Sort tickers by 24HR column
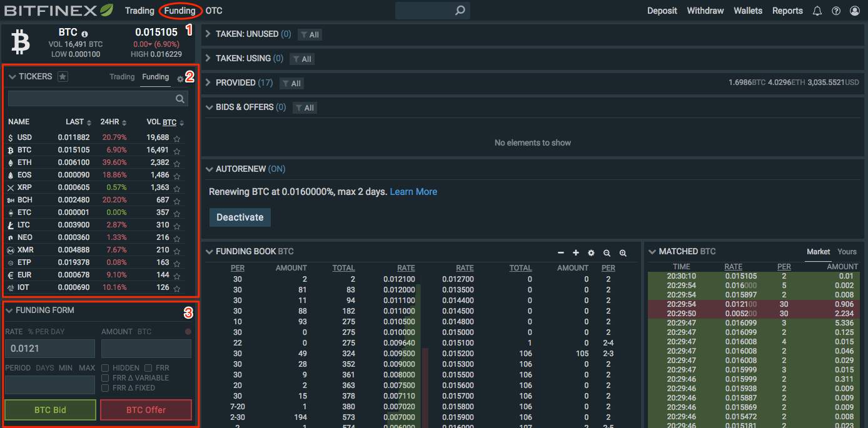The width and height of the screenshot is (868, 428). click(x=113, y=122)
